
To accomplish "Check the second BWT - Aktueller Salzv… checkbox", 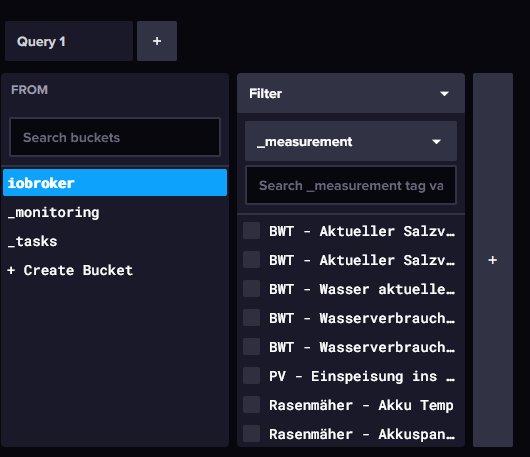I will click(251, 260).
